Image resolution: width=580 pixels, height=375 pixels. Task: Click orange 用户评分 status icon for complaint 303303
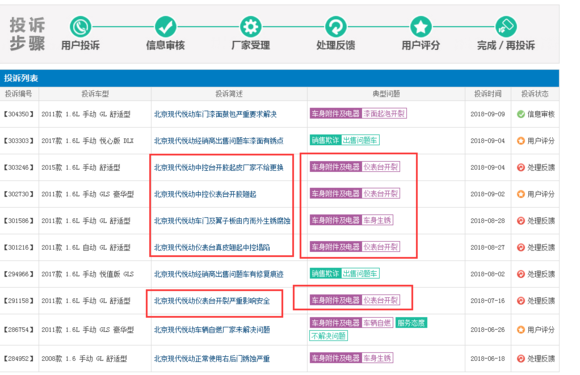[x=521, y=141]
